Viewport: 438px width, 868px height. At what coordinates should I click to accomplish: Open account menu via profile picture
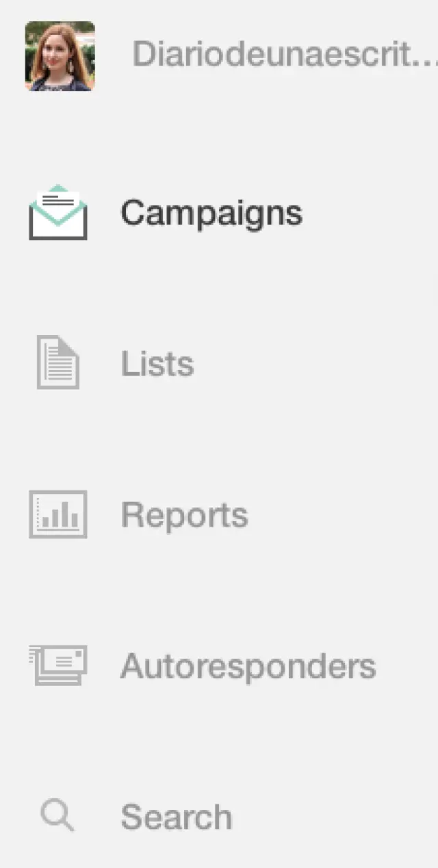click(60, 56)
